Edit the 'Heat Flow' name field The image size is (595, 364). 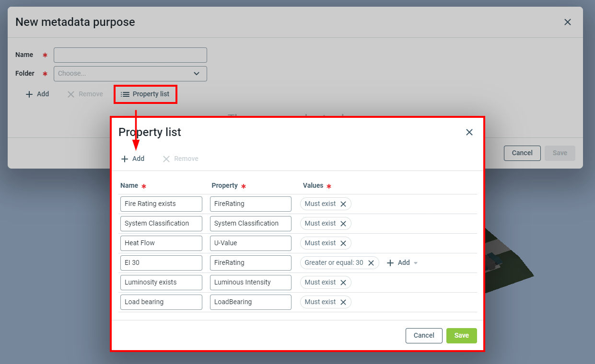click(161, 243)
